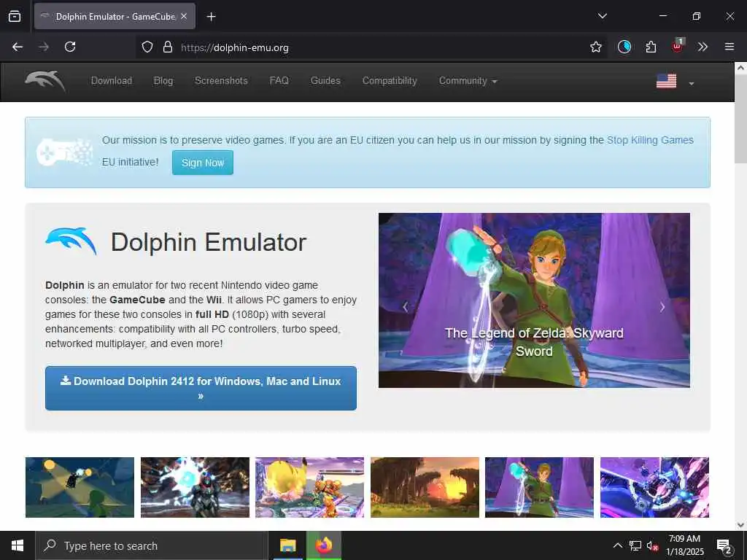
Task: Open the Compatibility nav item
Action: click(390, 81)
